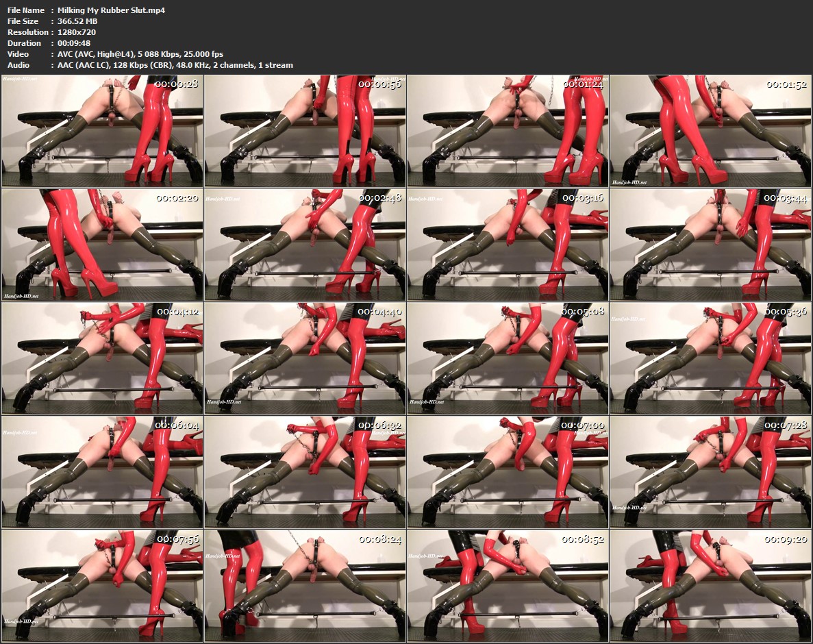Open the frame marked 00:07:28
Screen dimensions: 813x644
point(710,471)
